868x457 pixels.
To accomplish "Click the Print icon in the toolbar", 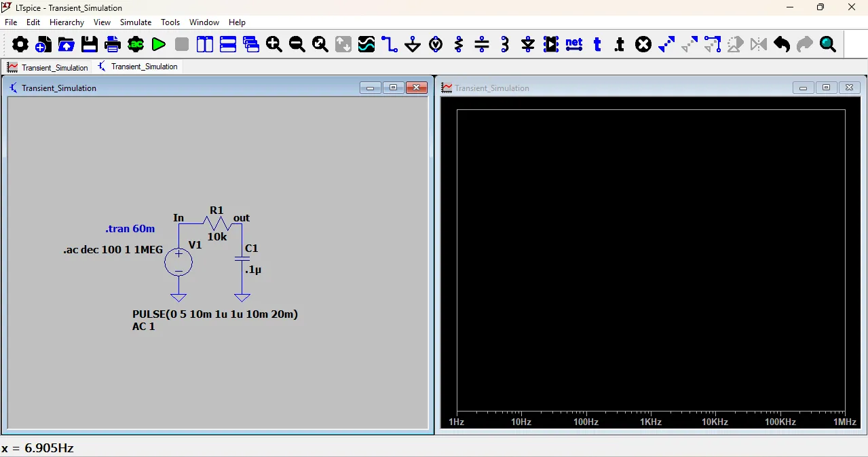I will tap(113, 45).
